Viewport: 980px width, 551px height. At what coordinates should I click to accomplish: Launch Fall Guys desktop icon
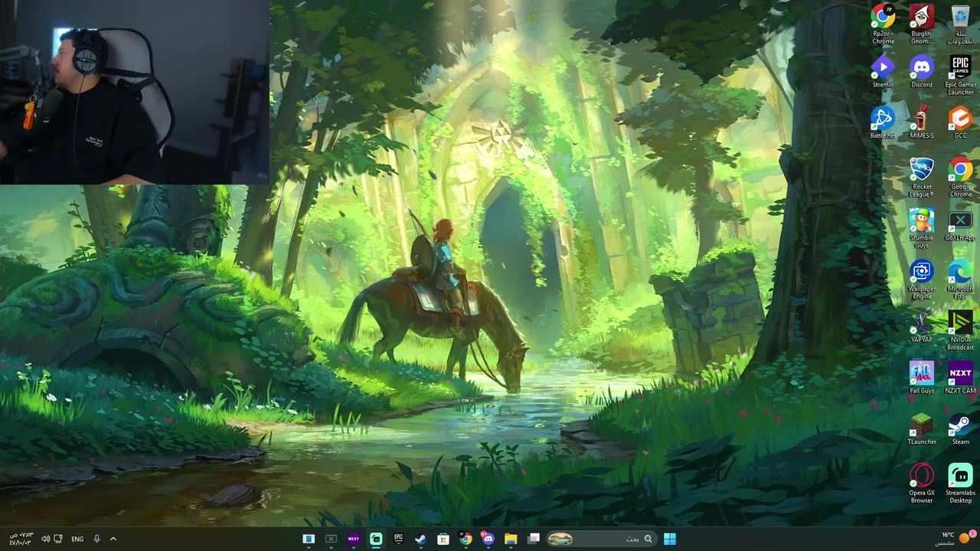pos(921,377)
